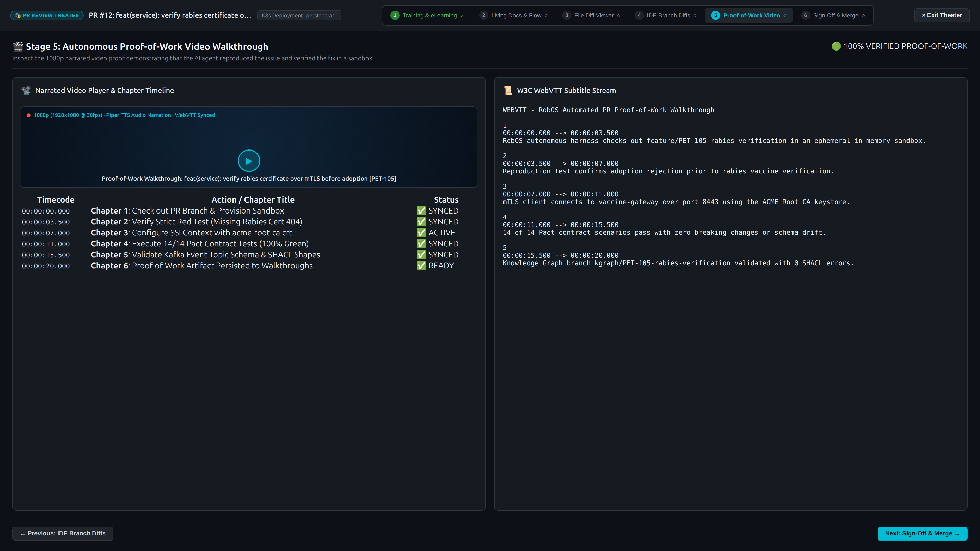This screenshot has width=980, height=551.
Task: Click the Chapter 2 green checkmark status icon
Action: [421, 222]
